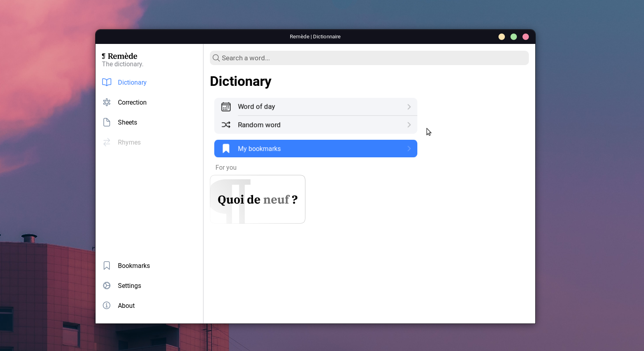Open the Dictionary sidebar label
This screenshot has width=644, height=351.
[x=132, y=82]
